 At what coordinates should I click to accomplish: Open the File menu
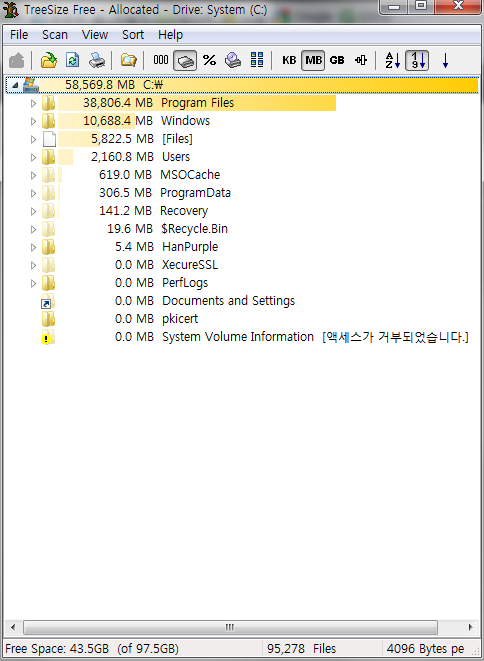coord(19,35)
